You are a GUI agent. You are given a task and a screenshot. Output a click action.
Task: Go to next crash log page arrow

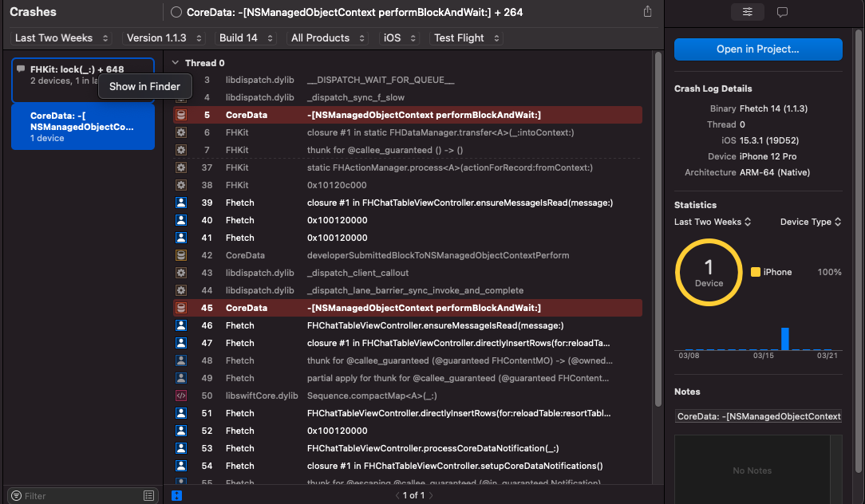(x=431, y=495)
